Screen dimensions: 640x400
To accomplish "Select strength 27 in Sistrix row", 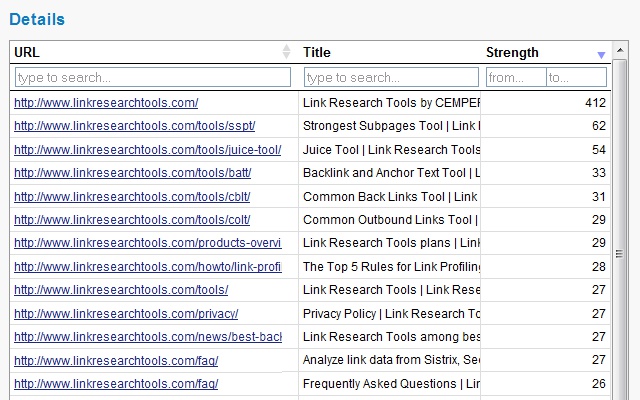I will pos(599,360).
